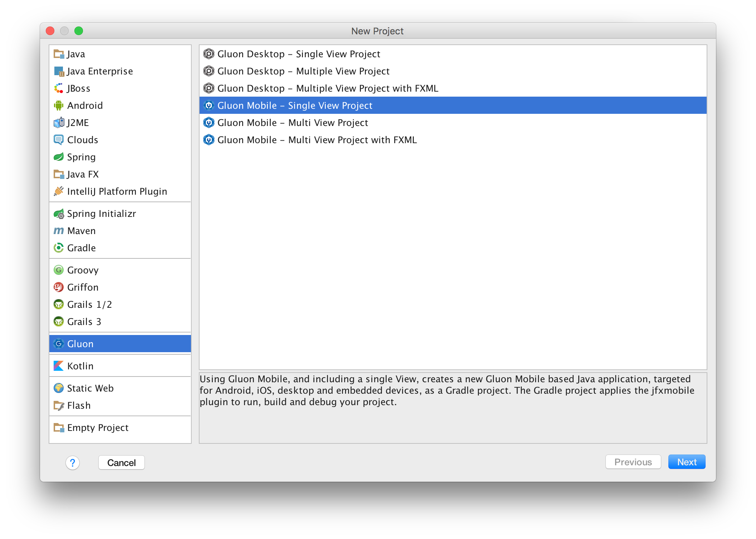The image size is (756, 539).
Task: Choose the Grails 3 label
Action: pos(84,322)
